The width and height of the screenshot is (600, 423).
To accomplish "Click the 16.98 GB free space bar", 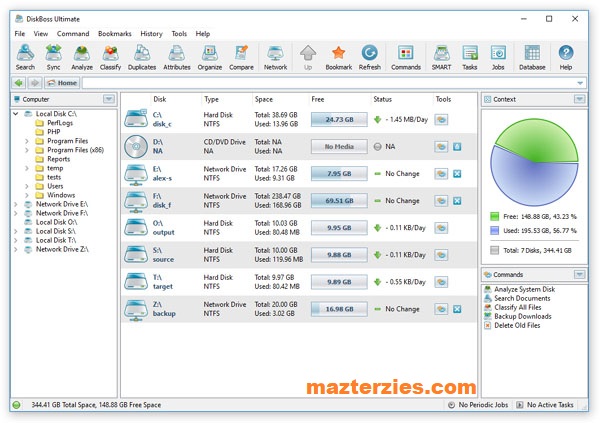I will 339,309.
